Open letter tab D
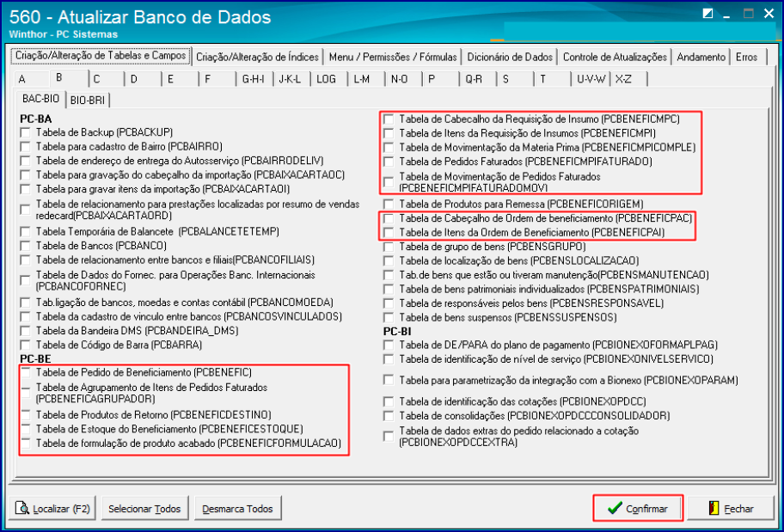This screenshot has width=784, height=532. [x=144, y=79]
